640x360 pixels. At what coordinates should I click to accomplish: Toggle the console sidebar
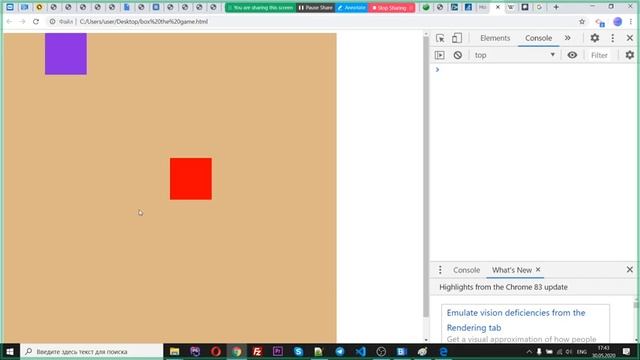[x=440, y=55]
